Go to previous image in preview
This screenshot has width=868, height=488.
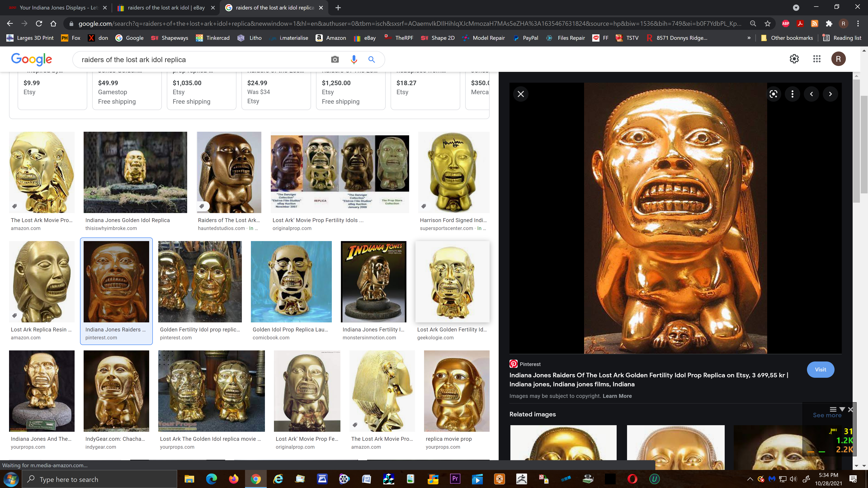click(x=811, y=94)
